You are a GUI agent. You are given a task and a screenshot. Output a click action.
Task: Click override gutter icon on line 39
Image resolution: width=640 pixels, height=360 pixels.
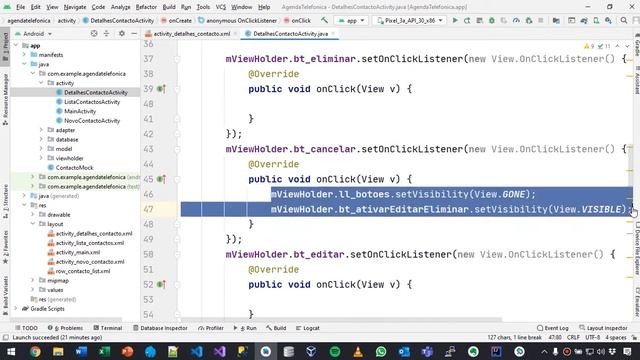coord(161,89)
